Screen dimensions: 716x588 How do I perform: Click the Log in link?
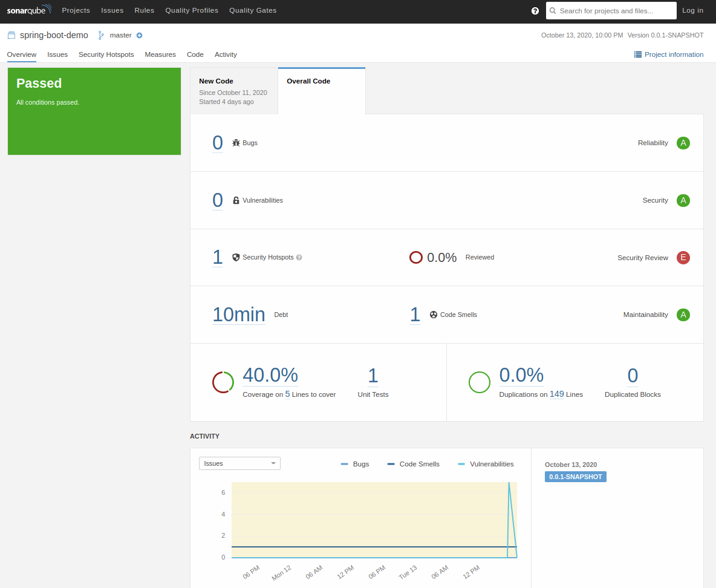point(692,10)
